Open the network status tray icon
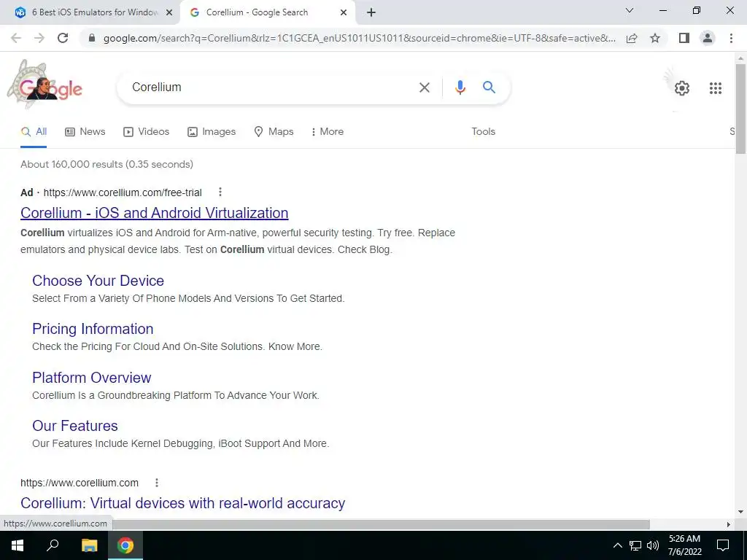 click(635, 545)
